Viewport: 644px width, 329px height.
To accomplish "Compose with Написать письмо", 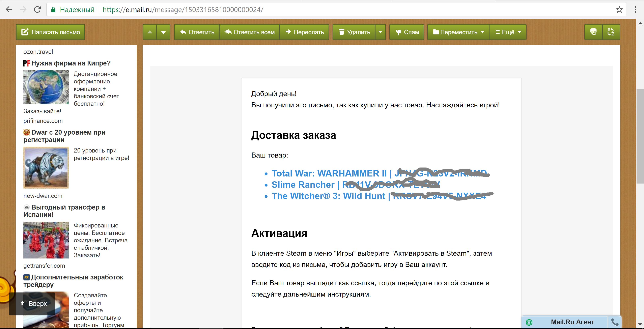I will click(51, 32).
